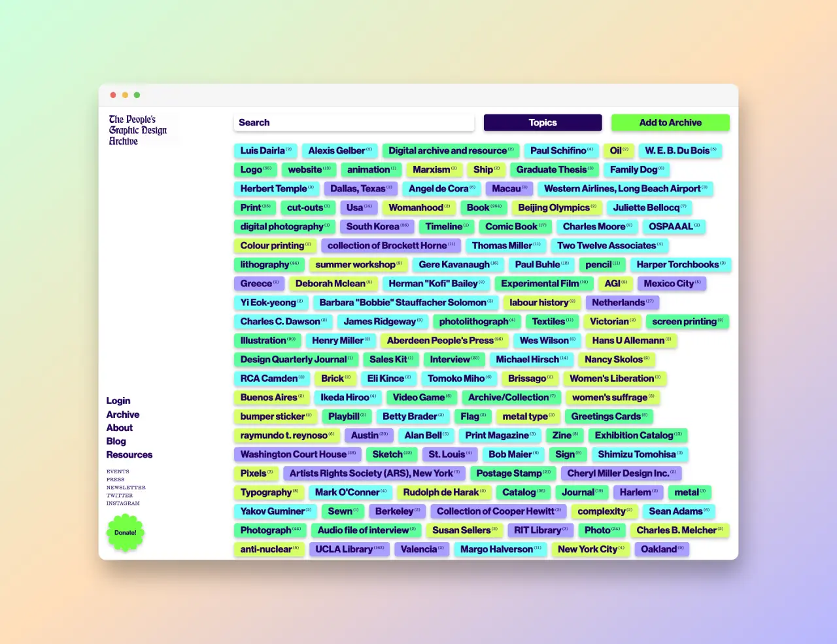Viewport: 837px width, 644px height.
Task: Open the Graduate Thesis tag
Action: [x=555, y=169]
